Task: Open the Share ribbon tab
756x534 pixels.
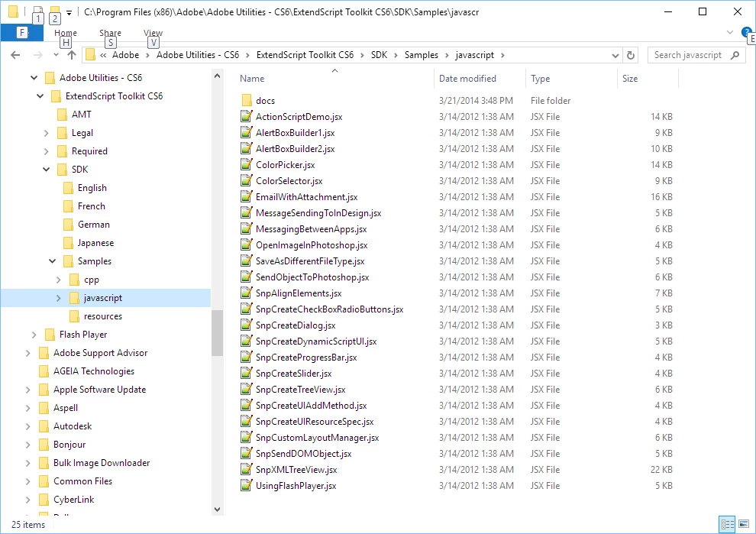Action: 110,32
